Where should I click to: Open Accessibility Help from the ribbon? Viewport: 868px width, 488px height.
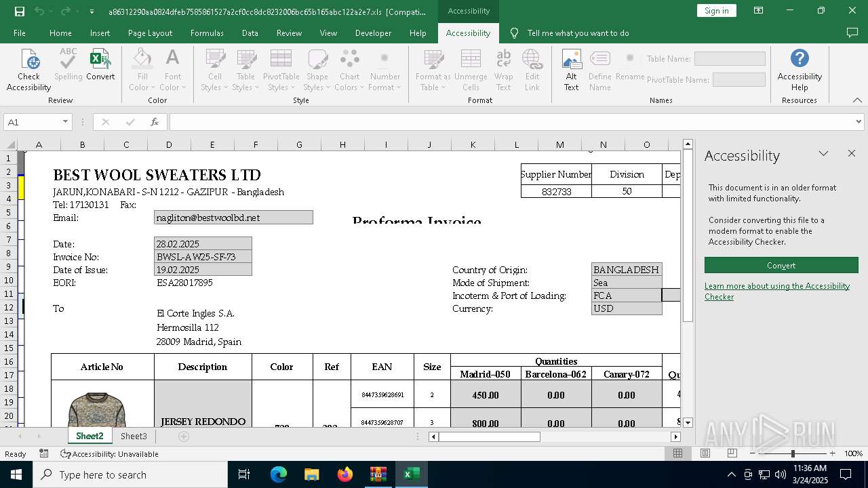pos(800,70)
